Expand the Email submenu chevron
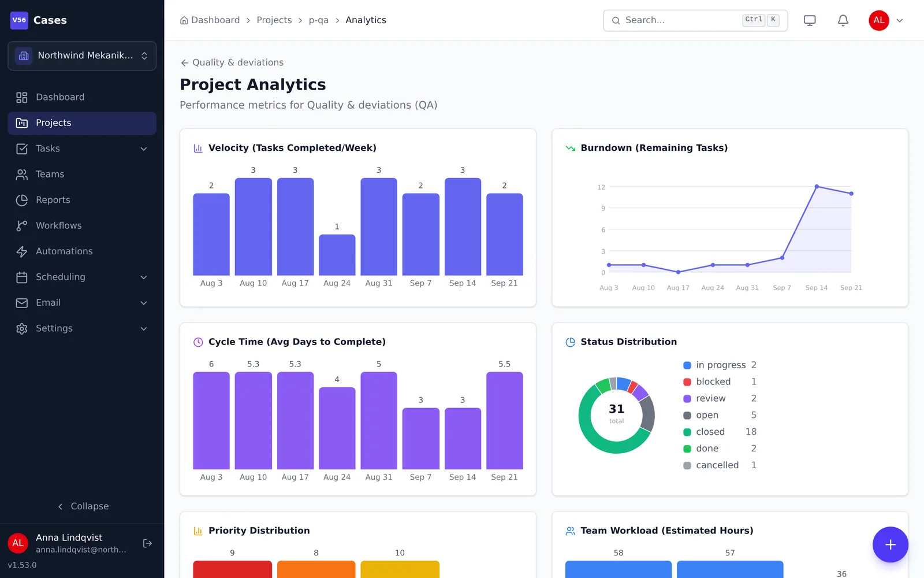 click(144, 303)
